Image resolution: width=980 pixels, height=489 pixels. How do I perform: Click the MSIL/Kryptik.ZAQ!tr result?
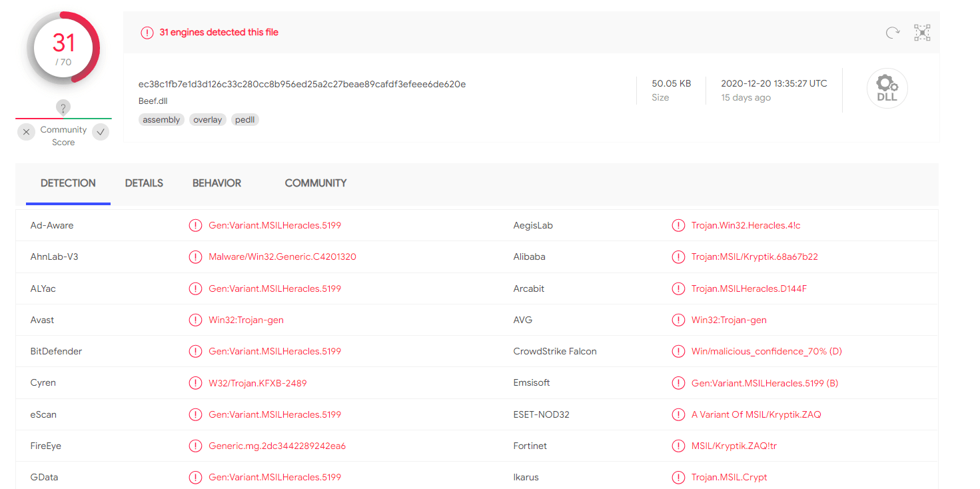(734, 446)
